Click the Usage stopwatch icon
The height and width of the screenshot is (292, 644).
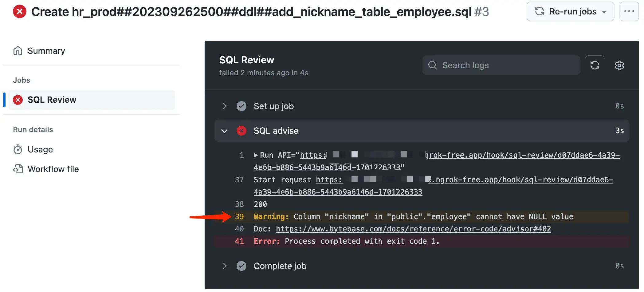(18, 150)
